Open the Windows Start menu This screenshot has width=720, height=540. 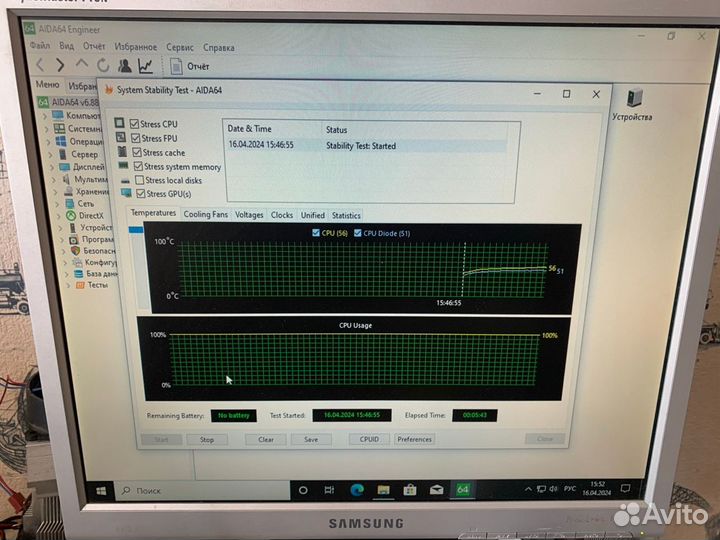coord(101,490)
